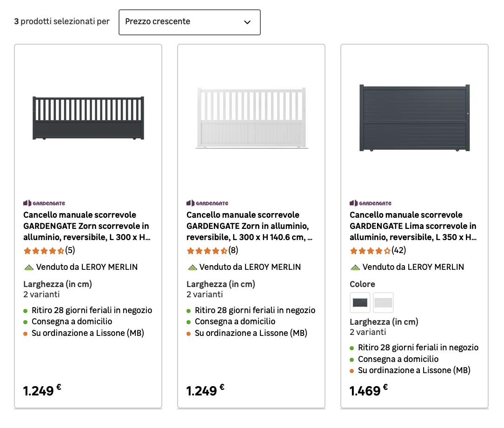
Task: Open the Prezzo crescente sort dropdown
Action: pos(189,22)
